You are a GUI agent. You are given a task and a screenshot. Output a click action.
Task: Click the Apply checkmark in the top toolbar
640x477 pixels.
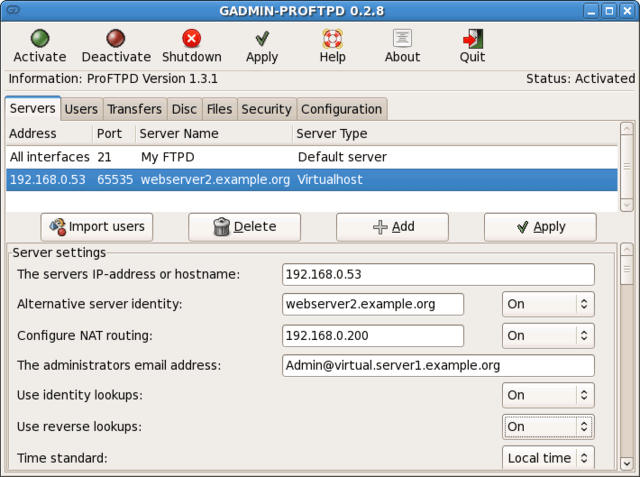tap(262, 38)
